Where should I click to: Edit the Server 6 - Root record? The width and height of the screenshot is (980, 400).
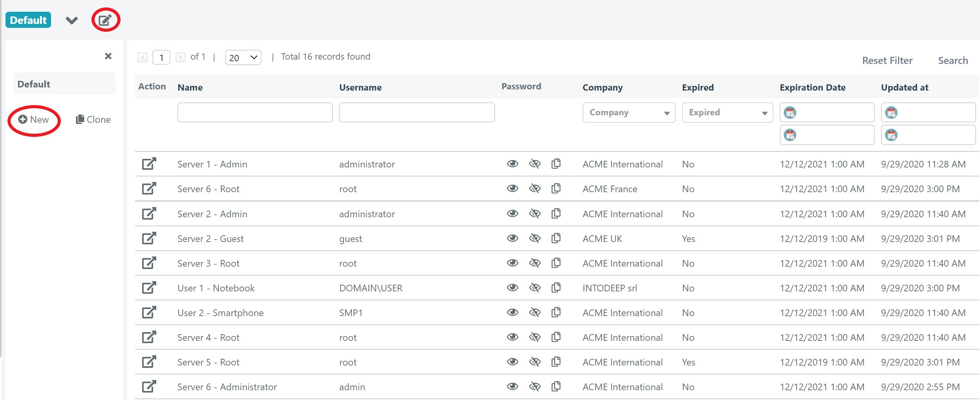coord(149,189)
